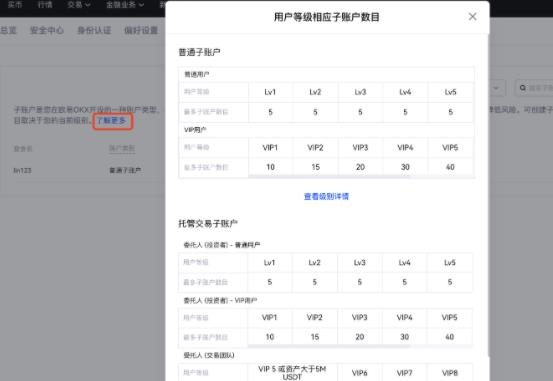Image resolution: width=553 pixels, height=381 pixels.
Task: Click the 用户等级相应子账户数目 dialog title
Action: (x=327, y=17)
